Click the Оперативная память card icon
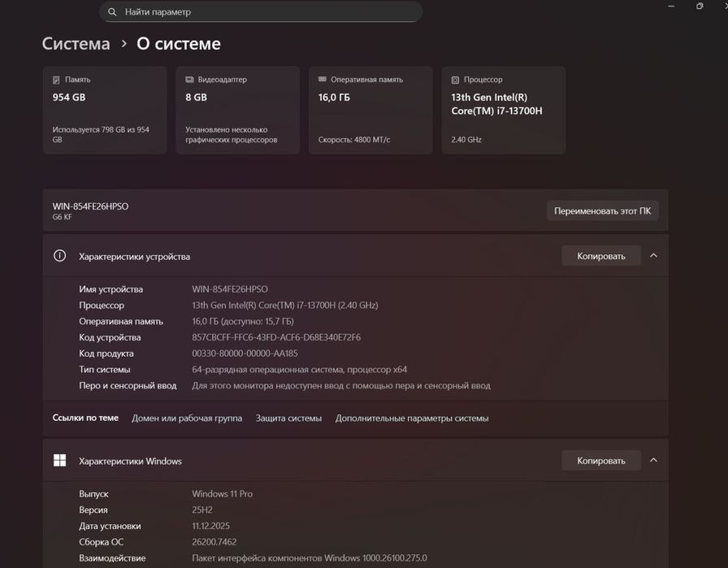 [x=323, y=80]
